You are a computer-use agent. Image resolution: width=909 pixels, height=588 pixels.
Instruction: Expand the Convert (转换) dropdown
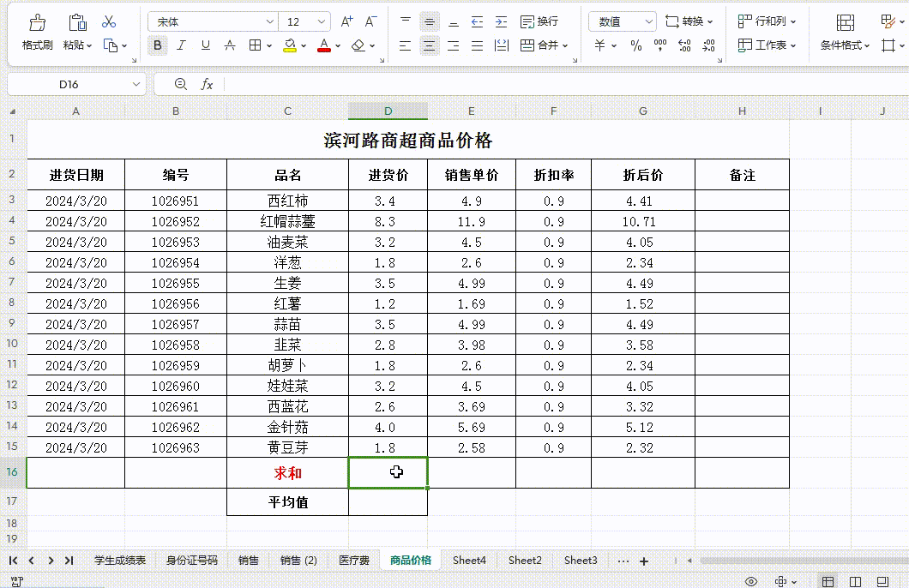[710, 22]
